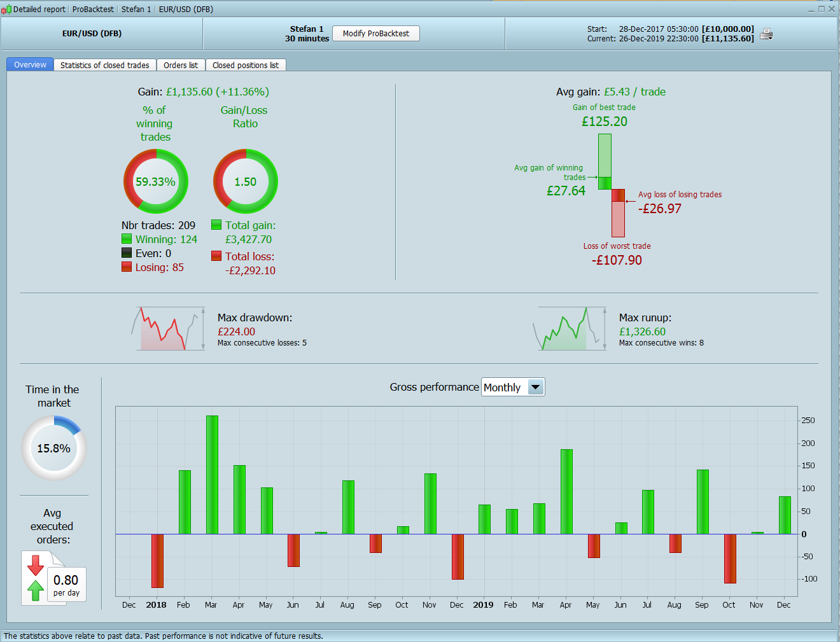Click the max drawdown red chart thumbnail
This screenshot has width=840, height=642.
(169, 328)
